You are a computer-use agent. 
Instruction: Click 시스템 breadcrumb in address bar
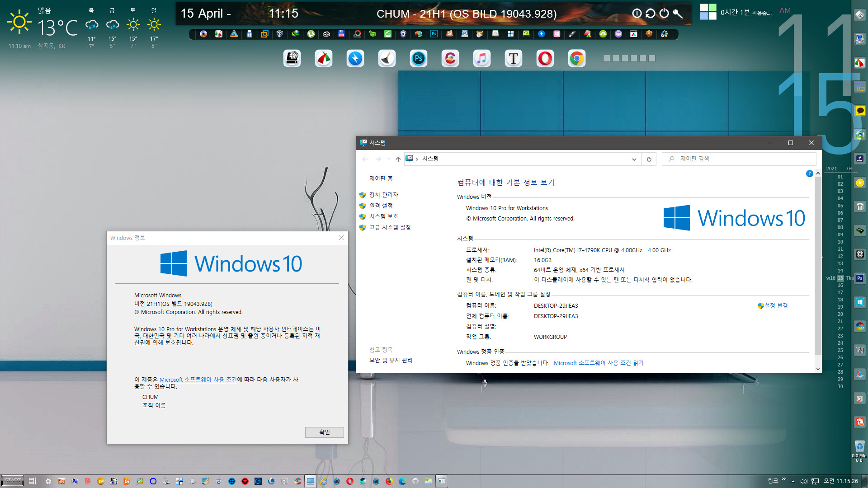coord(430,159)
